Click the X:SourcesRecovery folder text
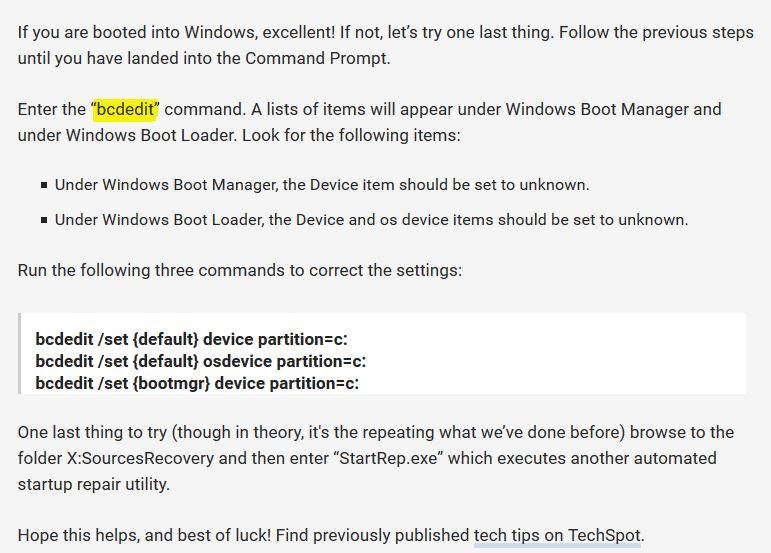Image resolution: width=771 pixels, height=553 pixels. coord(140,458)
